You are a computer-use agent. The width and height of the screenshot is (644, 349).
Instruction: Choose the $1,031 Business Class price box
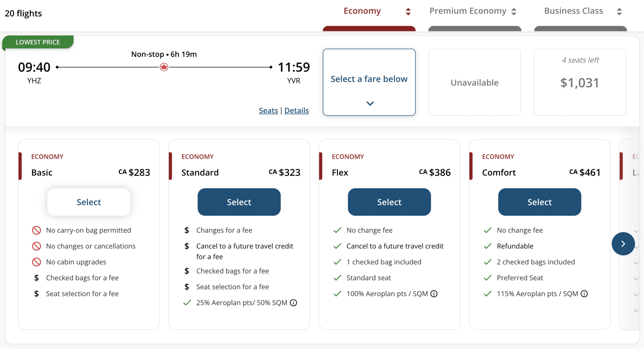coord(580,82)
